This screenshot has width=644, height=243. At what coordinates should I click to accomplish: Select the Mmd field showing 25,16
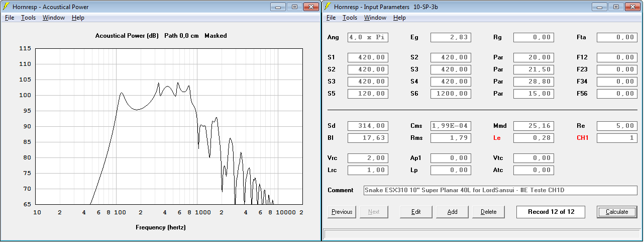click(533, 126)
